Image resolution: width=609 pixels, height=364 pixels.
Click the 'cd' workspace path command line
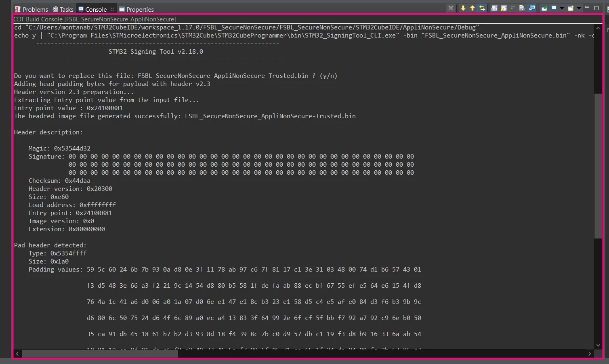click(247, 27)
